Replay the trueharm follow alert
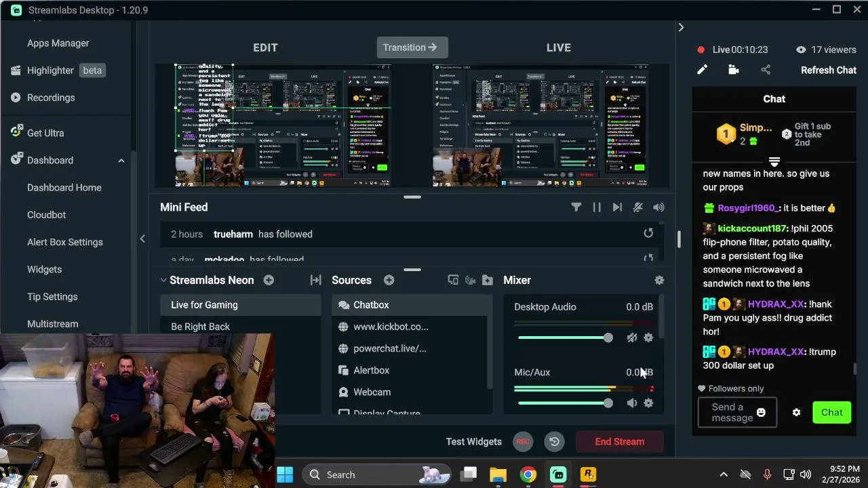868x488 pixels. [x=648, y=233]
